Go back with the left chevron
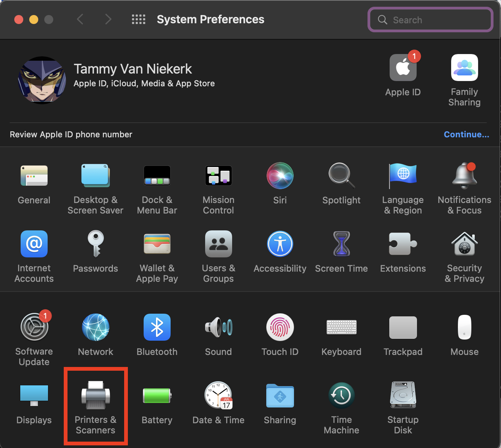The image size is (501, 448). coord(80,19)
